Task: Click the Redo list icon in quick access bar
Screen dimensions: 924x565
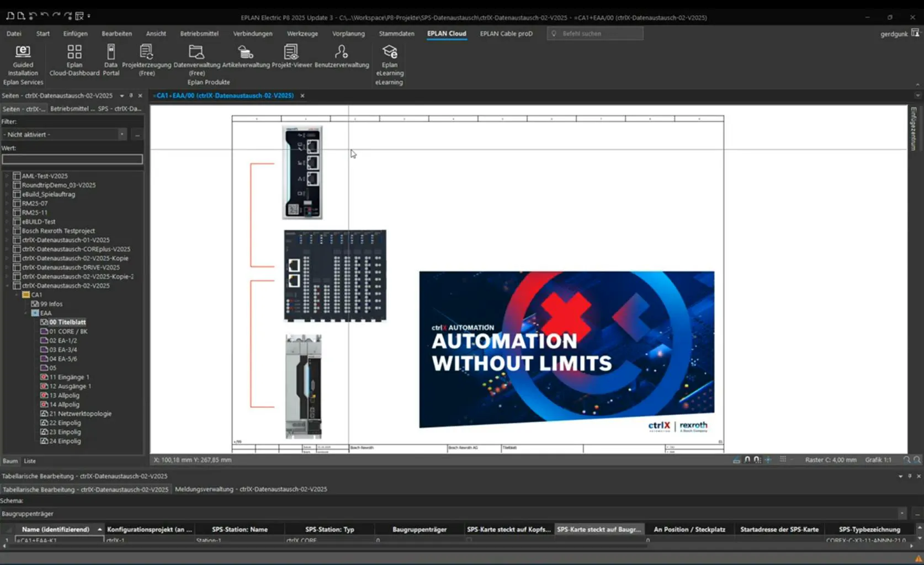Action: click(x=67, y=16)
